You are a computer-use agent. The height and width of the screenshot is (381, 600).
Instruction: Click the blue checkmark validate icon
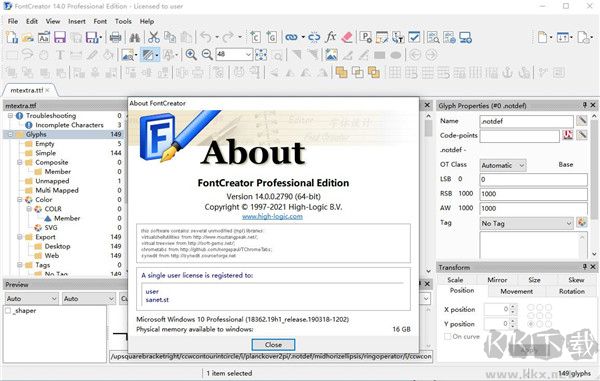[414, 37]
